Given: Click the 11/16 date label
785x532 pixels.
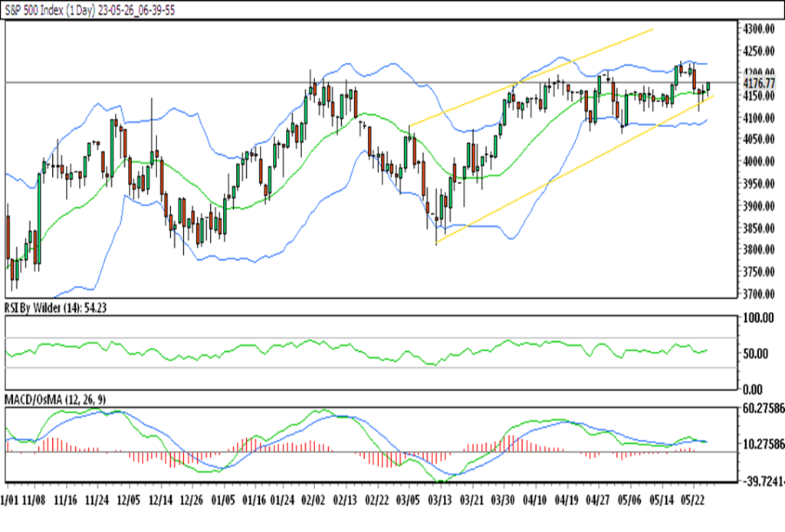Looking at the screenshot, I should tap(66, 500).
